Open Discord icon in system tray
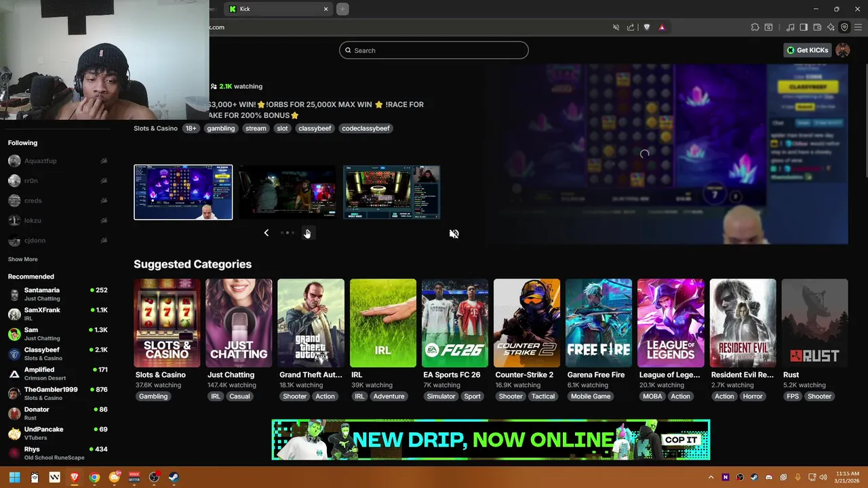 pos(768,477)
